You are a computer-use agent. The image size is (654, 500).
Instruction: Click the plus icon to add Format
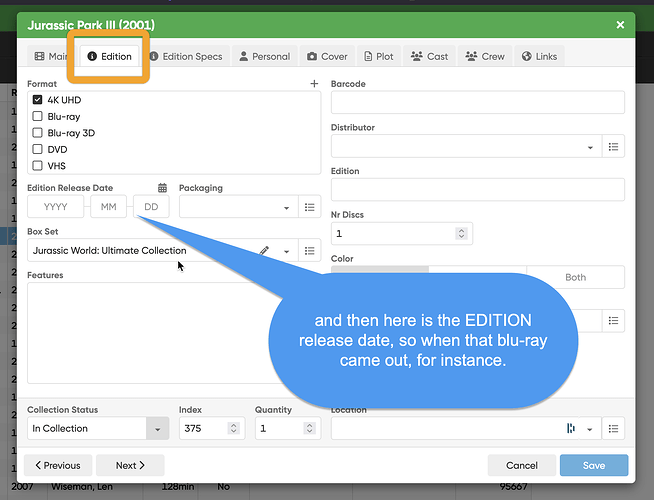pyautogui.click(x=314, y=85)
